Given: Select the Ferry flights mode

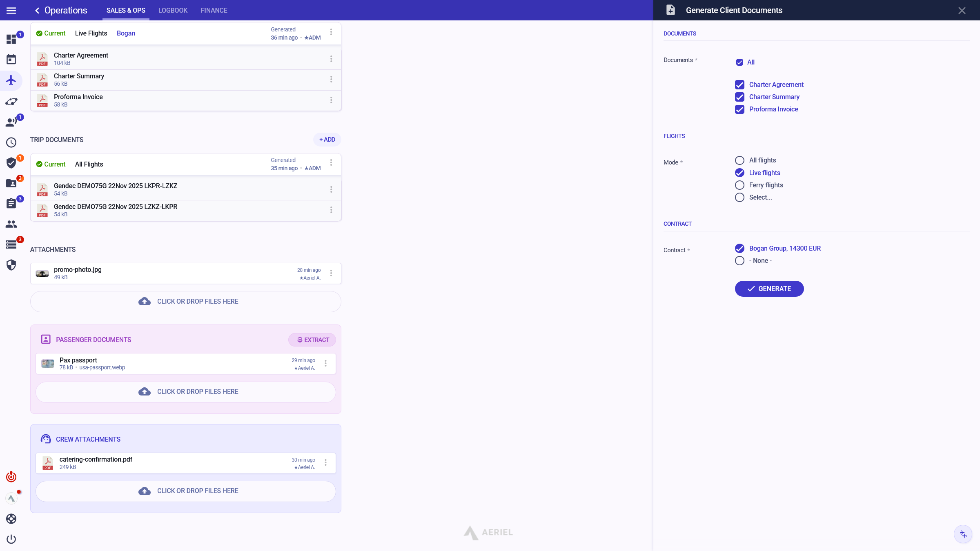Looking at the screenshot, I should 739,185.
